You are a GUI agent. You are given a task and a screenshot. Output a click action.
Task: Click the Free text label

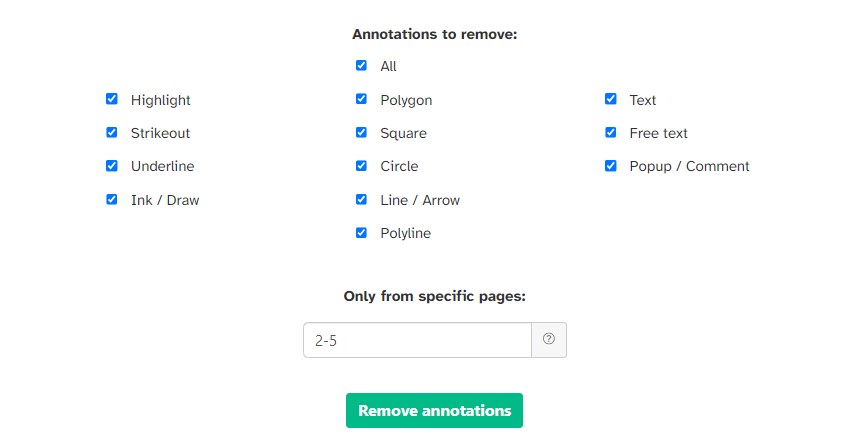pos(658,133)
